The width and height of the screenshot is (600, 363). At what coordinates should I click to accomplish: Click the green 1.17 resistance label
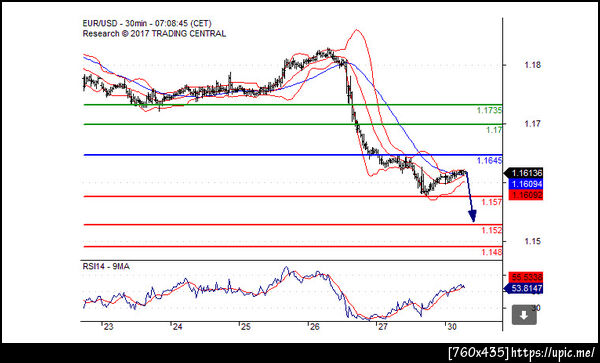pyautogui.click(x=494, y=130)
